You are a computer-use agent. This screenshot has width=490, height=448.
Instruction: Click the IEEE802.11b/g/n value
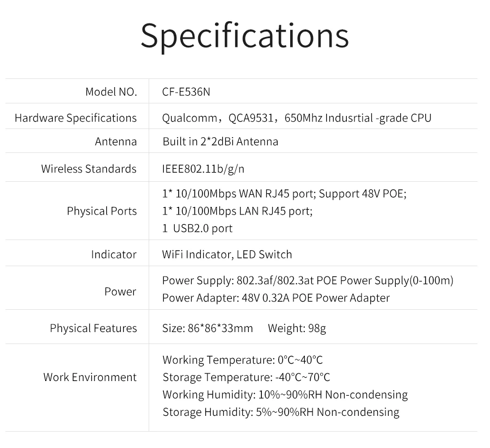coord(203,169)
